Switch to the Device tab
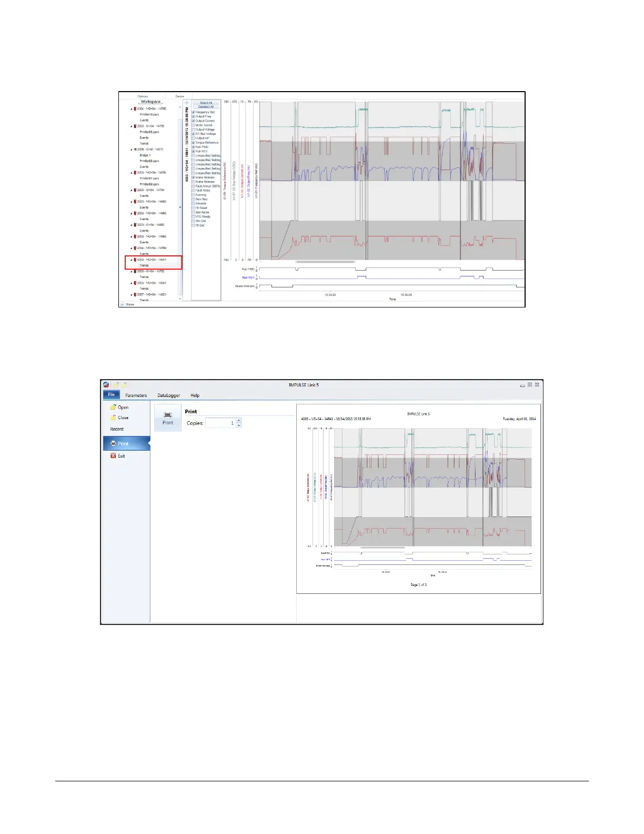Screen dimensions: 644x834 (x=180, y=96)
